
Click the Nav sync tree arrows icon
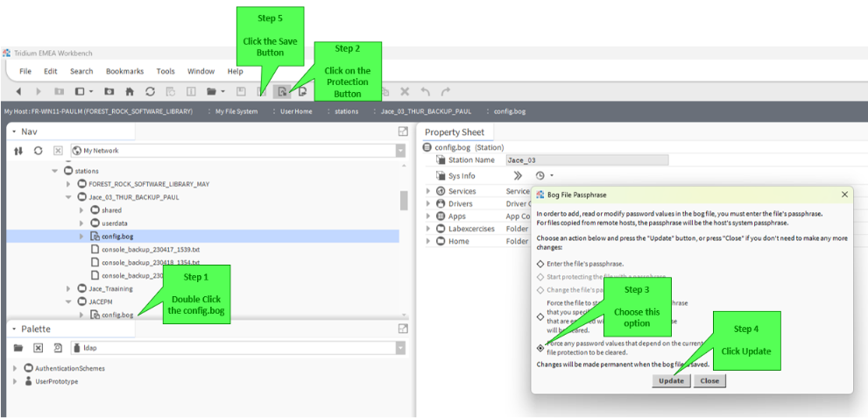point(18,151)
